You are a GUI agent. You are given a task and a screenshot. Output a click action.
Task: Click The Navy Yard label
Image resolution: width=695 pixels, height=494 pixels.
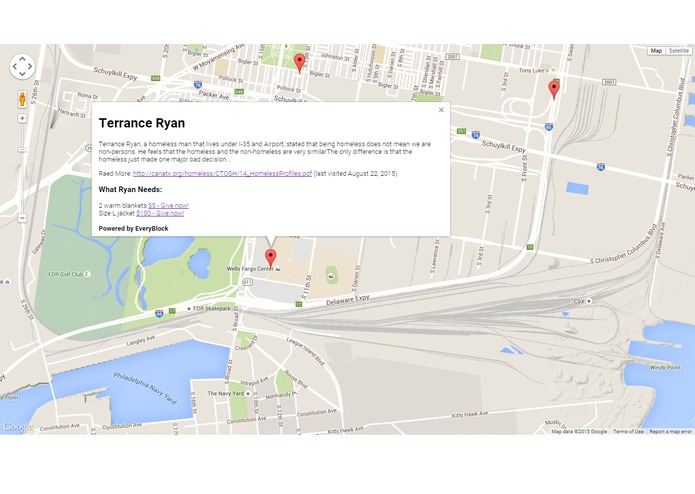point(226,393)
